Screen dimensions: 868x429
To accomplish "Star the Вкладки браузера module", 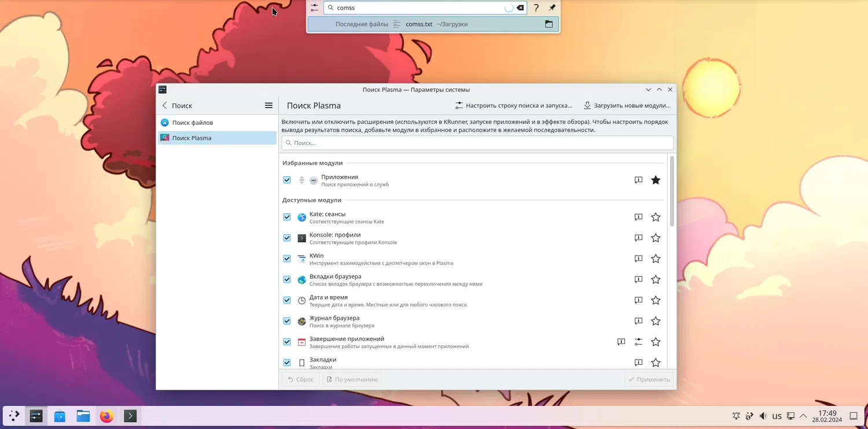I will pyautogui.click(x=656, y=280).
